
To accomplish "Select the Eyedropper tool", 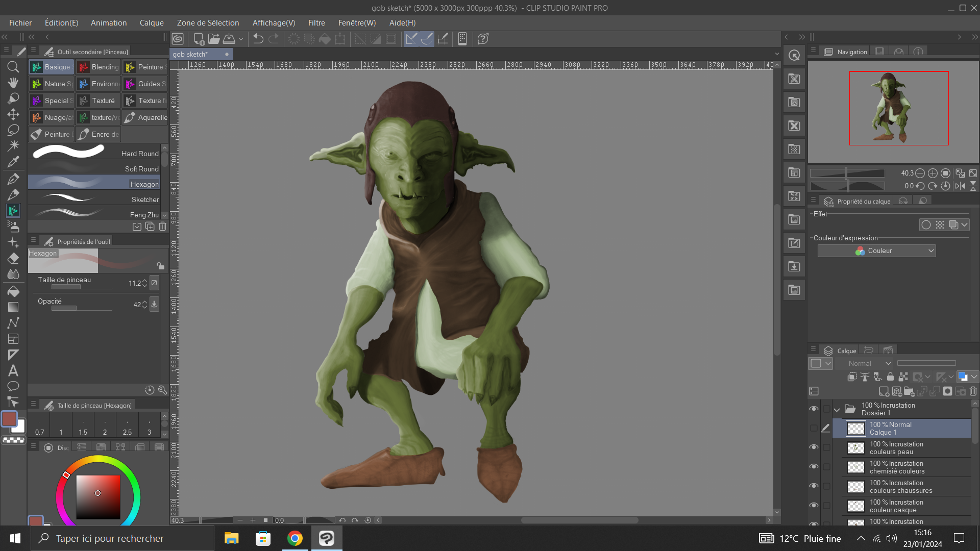I will 13,162.
